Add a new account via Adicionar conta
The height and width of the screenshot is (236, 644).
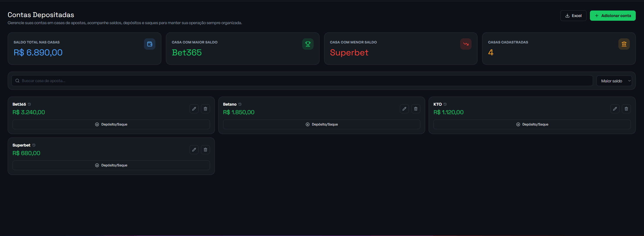(613, 16)
